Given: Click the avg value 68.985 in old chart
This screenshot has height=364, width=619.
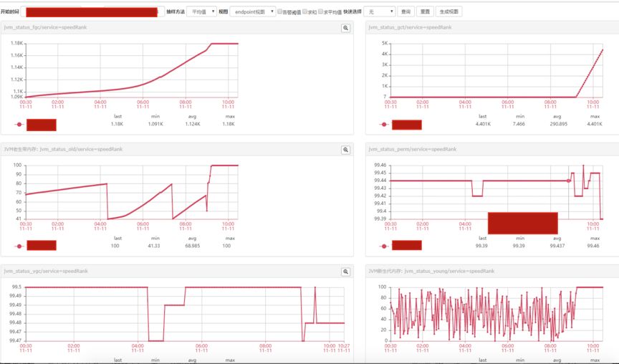Looking at the screenshot, I should pyautogui.click(x=192, y=246).
